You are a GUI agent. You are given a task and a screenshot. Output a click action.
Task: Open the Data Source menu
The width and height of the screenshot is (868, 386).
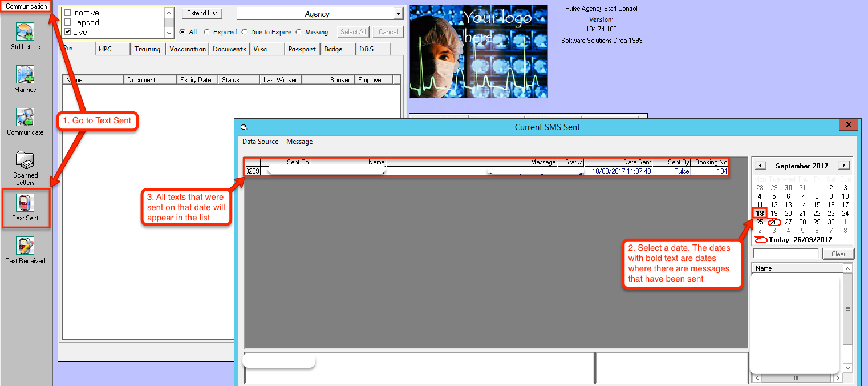(x=260, y=142)
